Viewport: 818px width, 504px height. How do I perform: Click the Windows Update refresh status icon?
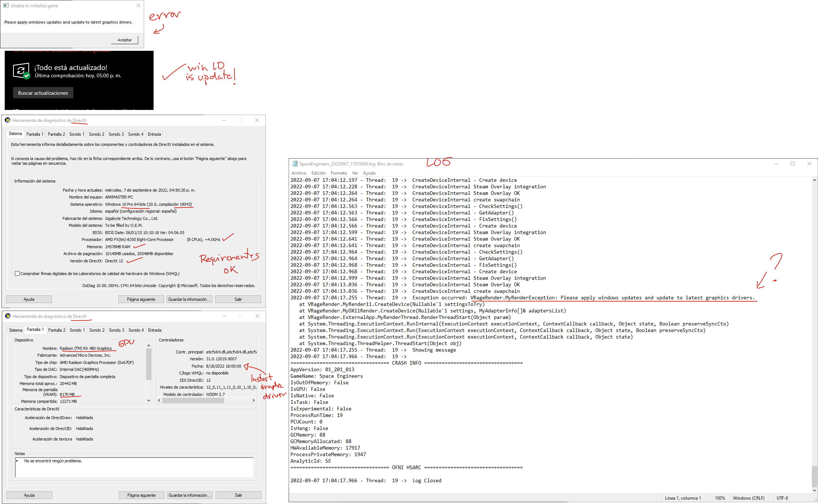tap(21, 71)
